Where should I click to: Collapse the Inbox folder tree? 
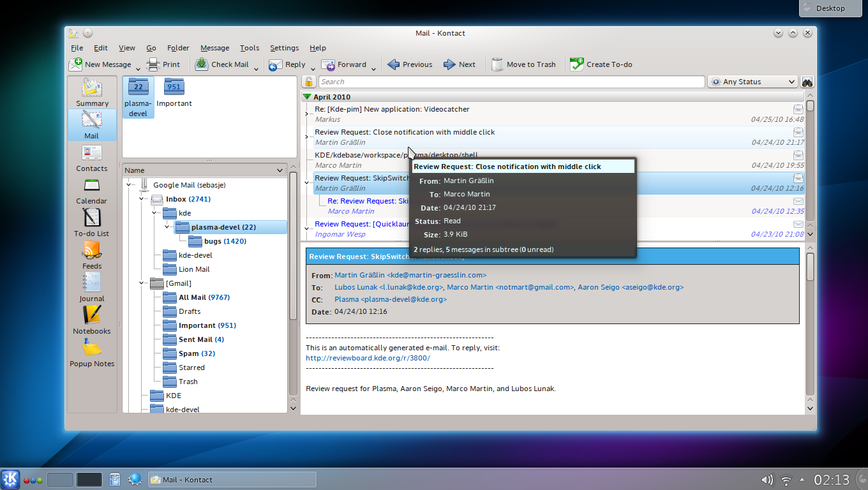point(142,199)
